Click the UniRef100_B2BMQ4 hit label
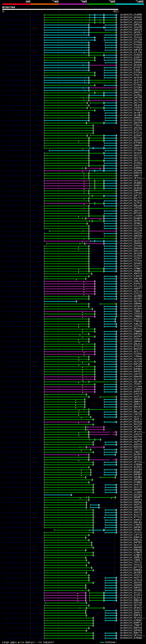Screen dimensions: 146x644 [131, 168]
